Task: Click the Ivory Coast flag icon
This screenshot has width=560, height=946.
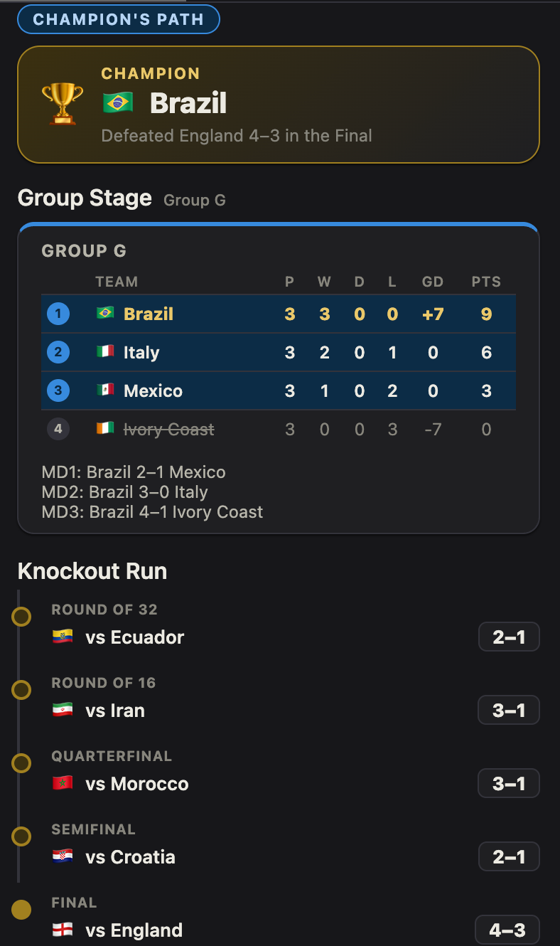Action: 105,428
